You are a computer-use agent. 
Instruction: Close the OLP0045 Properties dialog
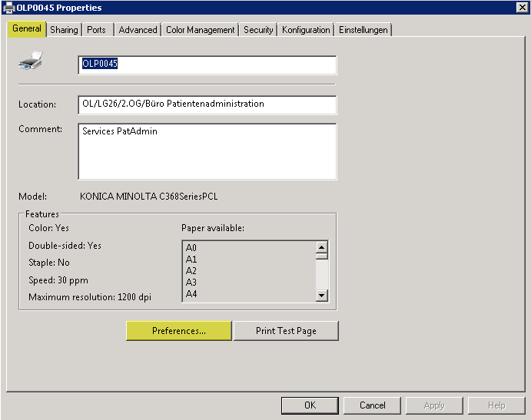tap(522, 8)
